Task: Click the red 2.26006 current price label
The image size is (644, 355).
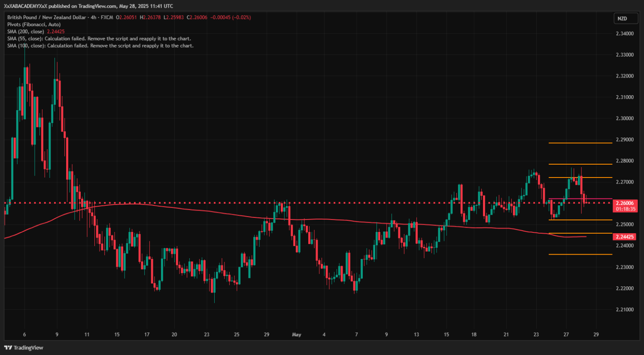Action: point(625,203)
